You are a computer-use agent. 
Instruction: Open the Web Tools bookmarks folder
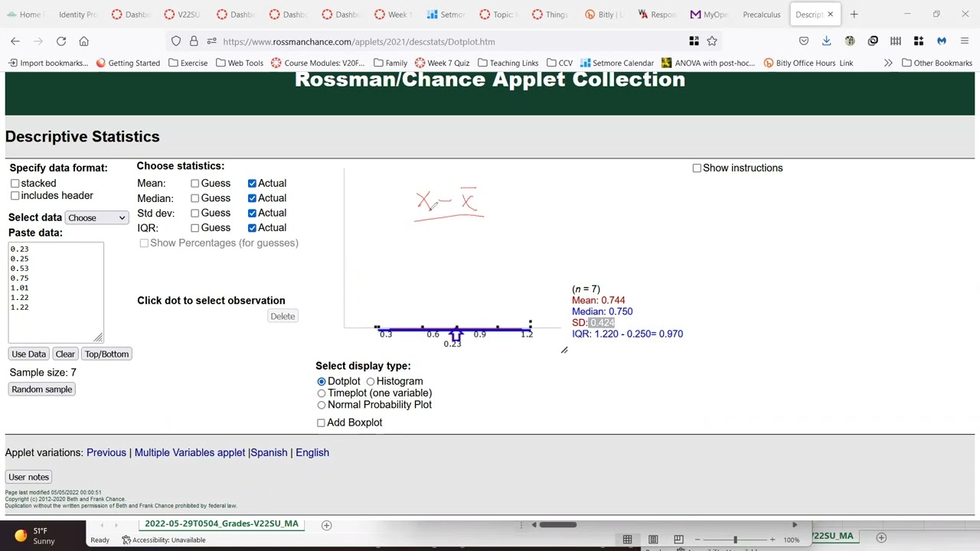(240, 63)
